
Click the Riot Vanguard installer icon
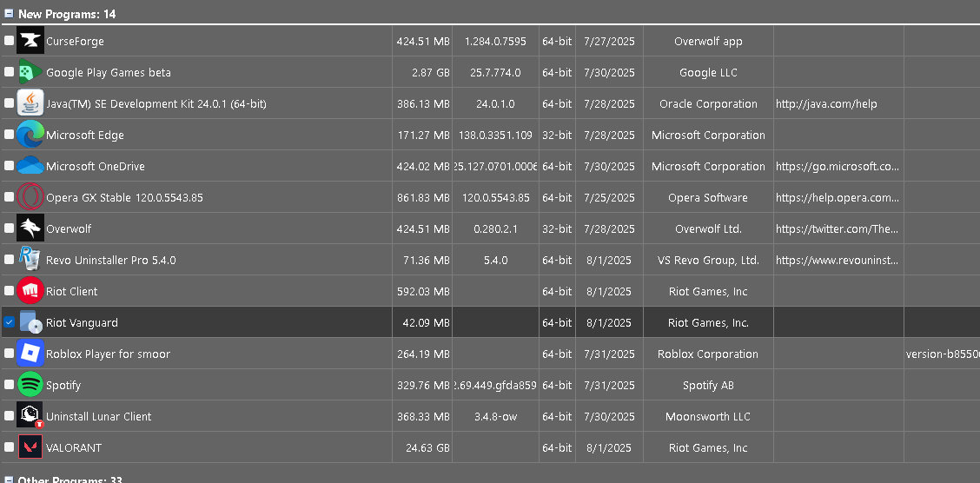pos(30,322)
